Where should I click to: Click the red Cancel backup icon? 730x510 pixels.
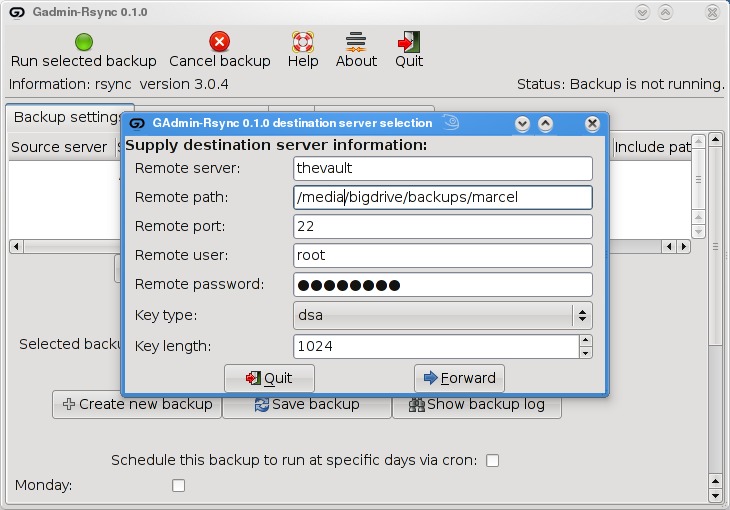(x=219, y=42)
